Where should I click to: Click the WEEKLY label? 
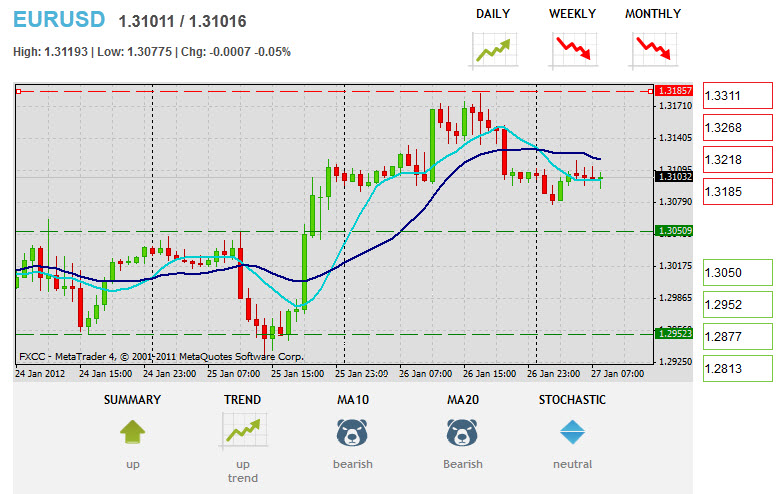[573, 14]
